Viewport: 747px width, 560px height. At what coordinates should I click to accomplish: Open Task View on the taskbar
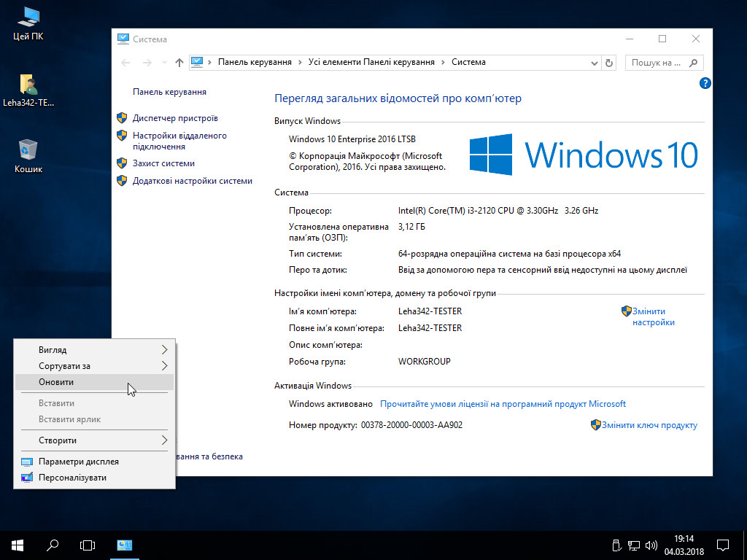point(88,545)
